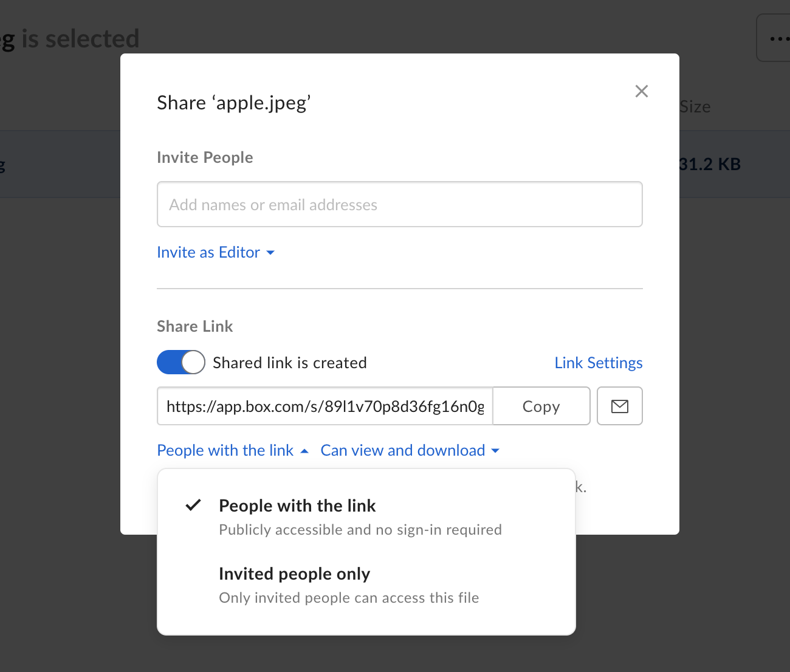Screen dimensions: 790x672
Task: Click the down arrow after Can view and download
Action: (x=495, y=451)
